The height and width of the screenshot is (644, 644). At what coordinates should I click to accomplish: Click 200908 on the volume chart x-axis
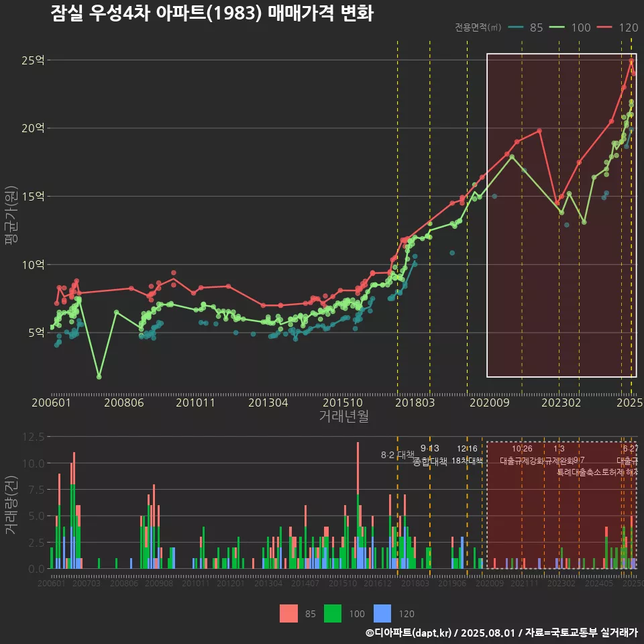coord(159,583)
